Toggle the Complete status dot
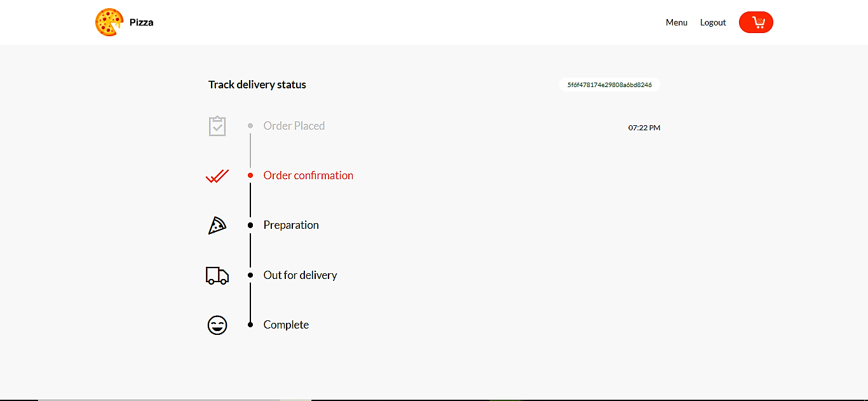Image resolution: width=868 pixels, height=401 pixels. tap(250, 324)
